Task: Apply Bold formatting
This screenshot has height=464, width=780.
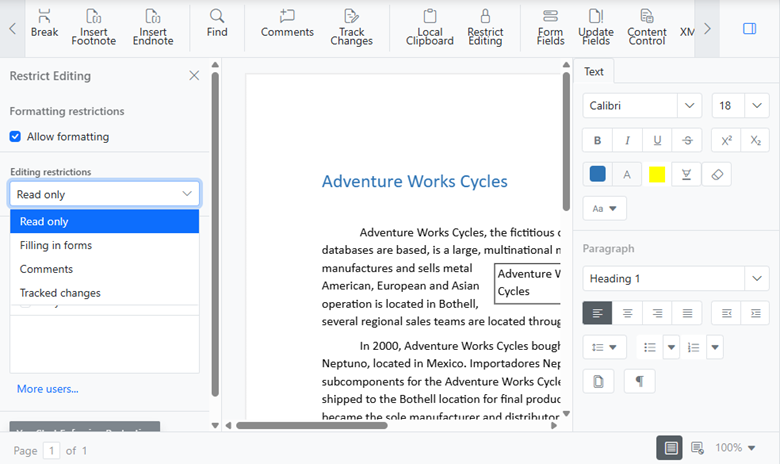Action: click(597, 140)
